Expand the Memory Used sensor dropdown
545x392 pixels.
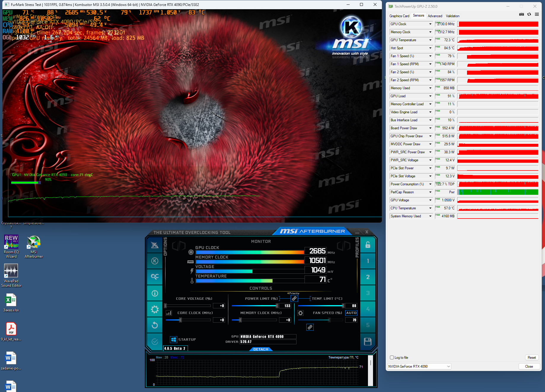(430, 88)
